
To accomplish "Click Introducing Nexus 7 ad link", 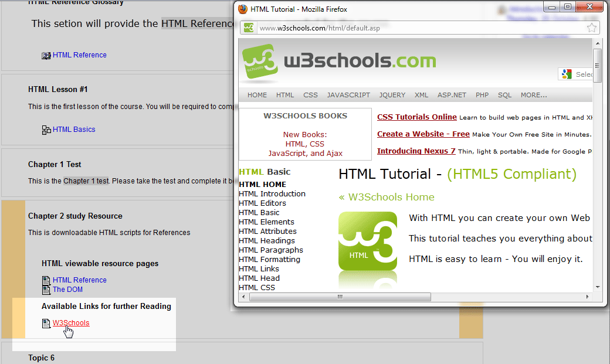I will [x=416, y=151].
